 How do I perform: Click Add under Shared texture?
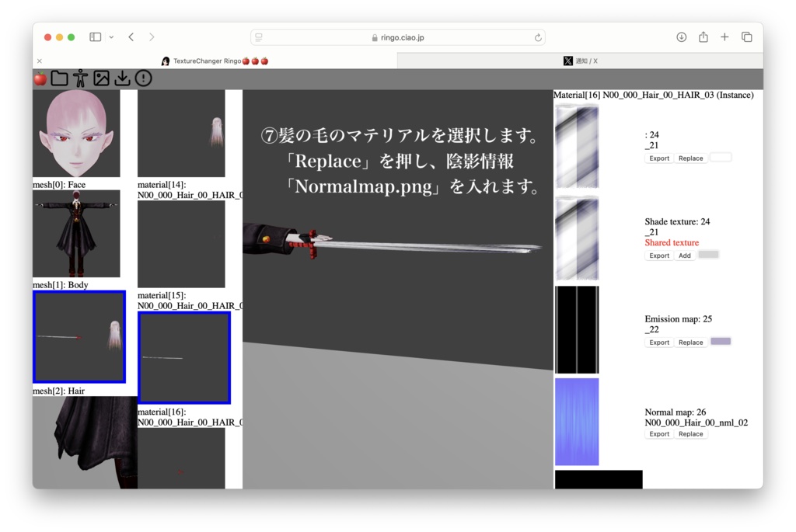click(x=685, y=255)
